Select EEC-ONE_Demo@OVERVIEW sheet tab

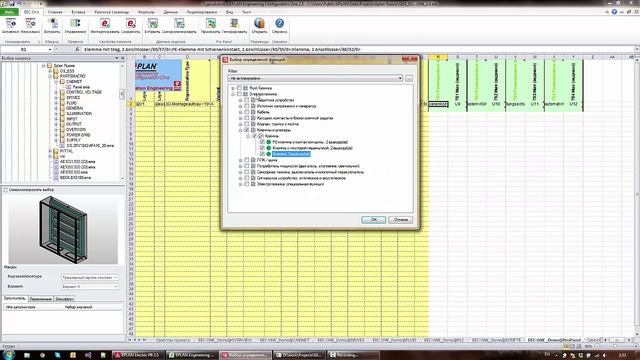coord(225,340)
